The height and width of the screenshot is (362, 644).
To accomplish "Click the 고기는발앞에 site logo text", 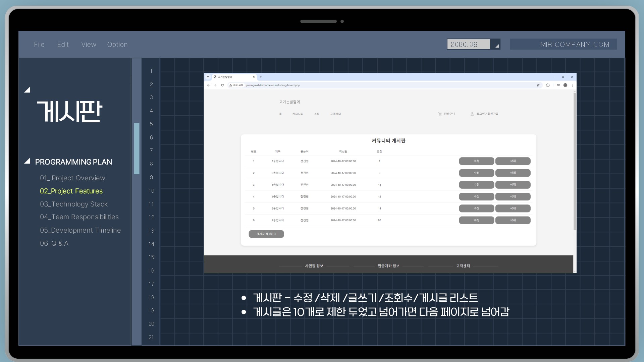I will point(289,102).
